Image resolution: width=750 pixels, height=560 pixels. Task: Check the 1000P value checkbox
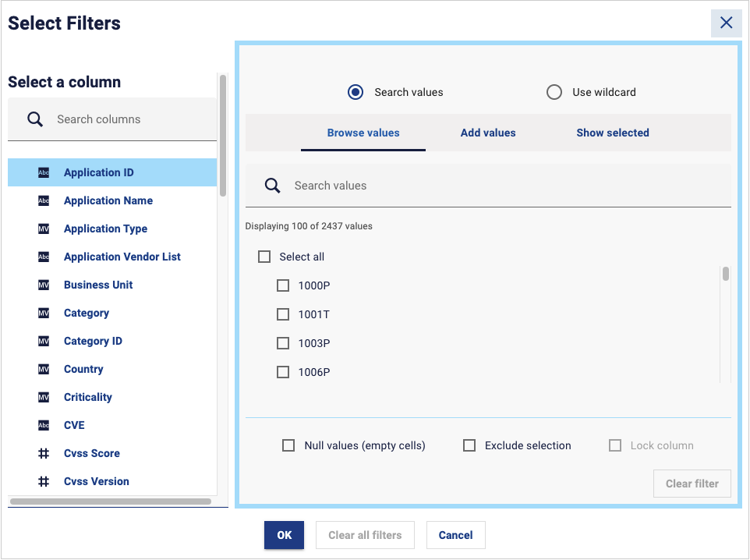pyautogui.click(x=283, y=285)
